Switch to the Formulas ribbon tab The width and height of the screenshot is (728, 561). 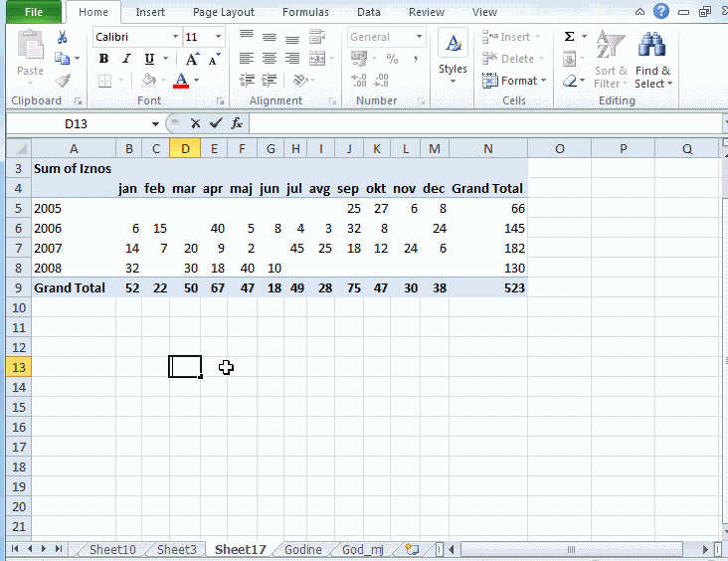pos(305,12)
